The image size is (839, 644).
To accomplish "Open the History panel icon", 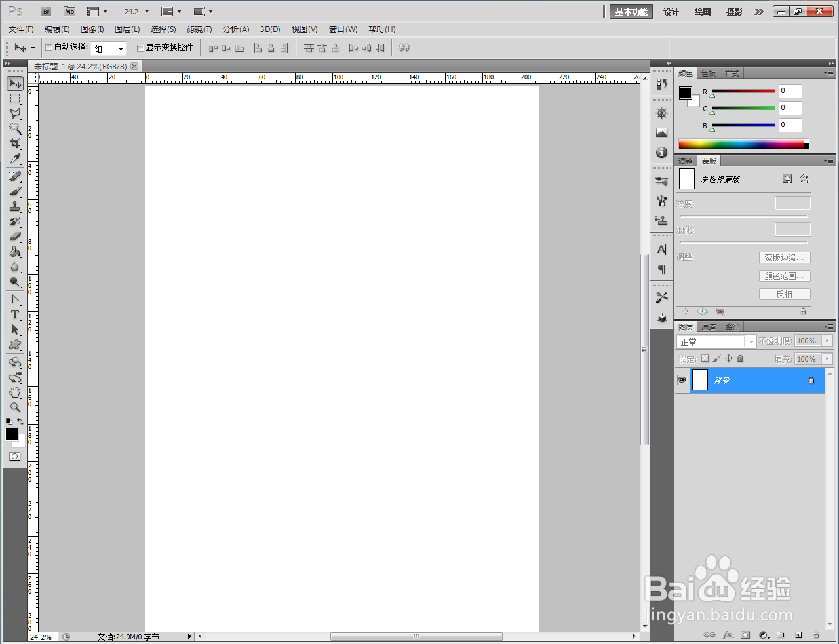I will (x=661, y=84).
